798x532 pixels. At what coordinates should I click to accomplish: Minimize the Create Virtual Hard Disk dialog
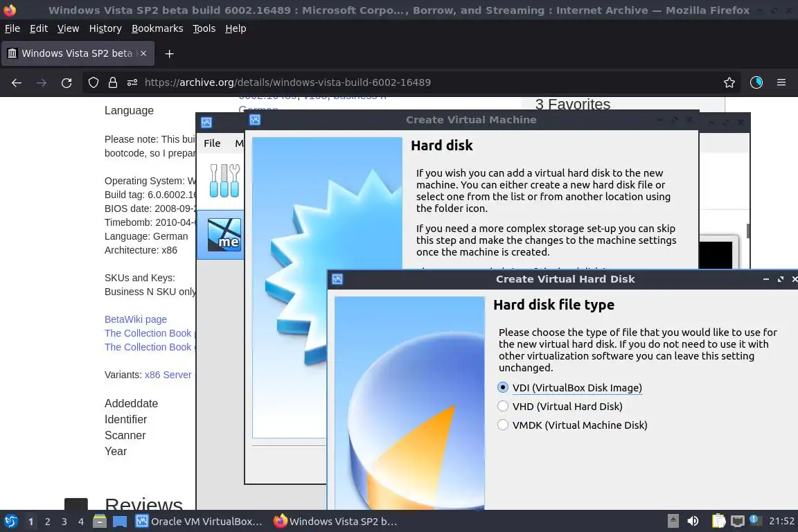point(766,279)
